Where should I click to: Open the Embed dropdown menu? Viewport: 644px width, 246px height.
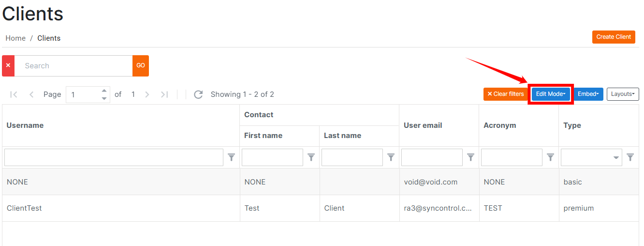coord(588,94)
